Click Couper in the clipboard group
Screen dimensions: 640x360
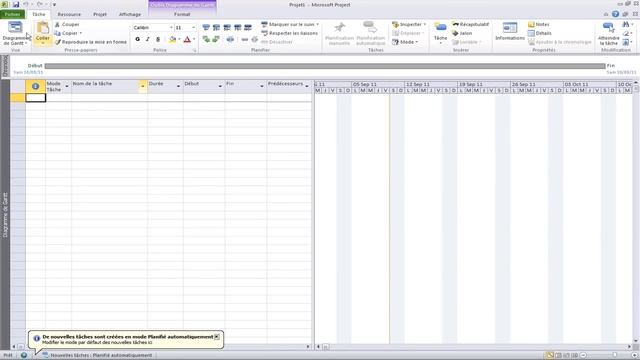click(67, 24)
